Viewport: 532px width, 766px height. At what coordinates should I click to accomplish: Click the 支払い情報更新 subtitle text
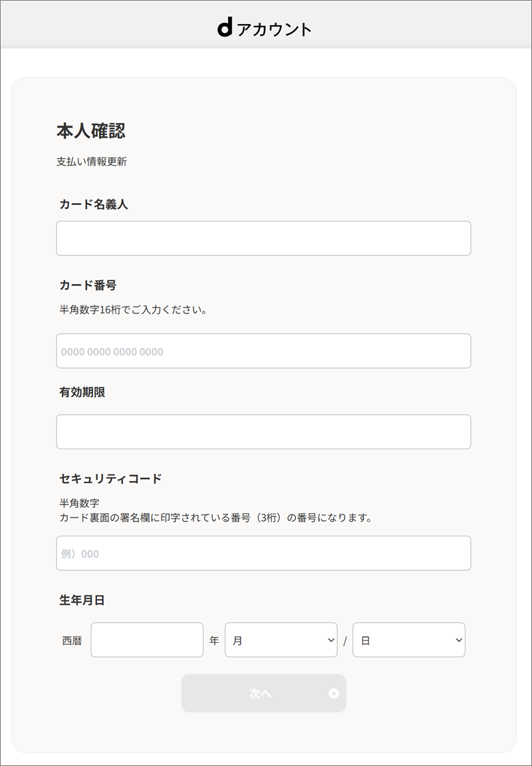[x=92, y=162]
